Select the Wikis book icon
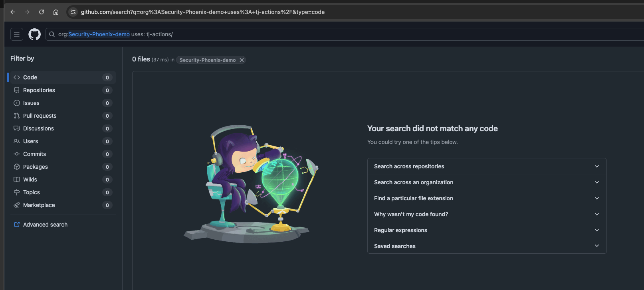The height and width of the screenshot is (290, 644). point(16,180)
